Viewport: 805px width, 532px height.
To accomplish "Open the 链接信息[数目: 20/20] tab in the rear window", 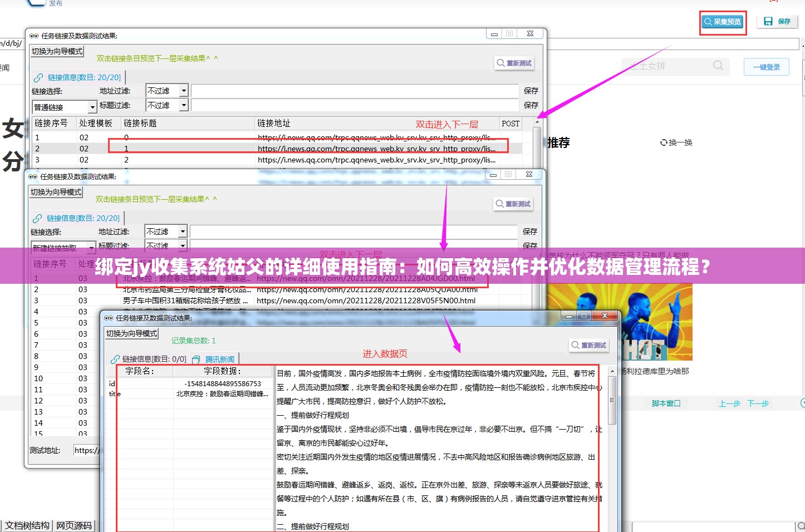I will 77,77.
